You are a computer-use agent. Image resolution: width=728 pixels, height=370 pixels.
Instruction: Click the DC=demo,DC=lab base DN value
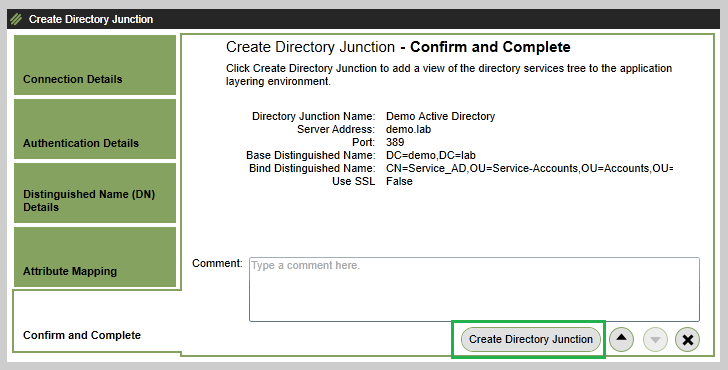pos(430,155)
